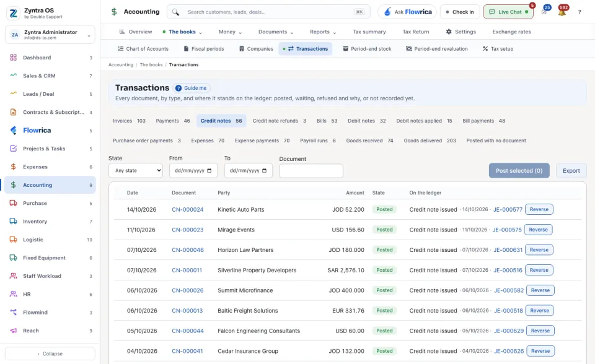Open Exchange rates tab
595x364 pixels.
[511, 32]
